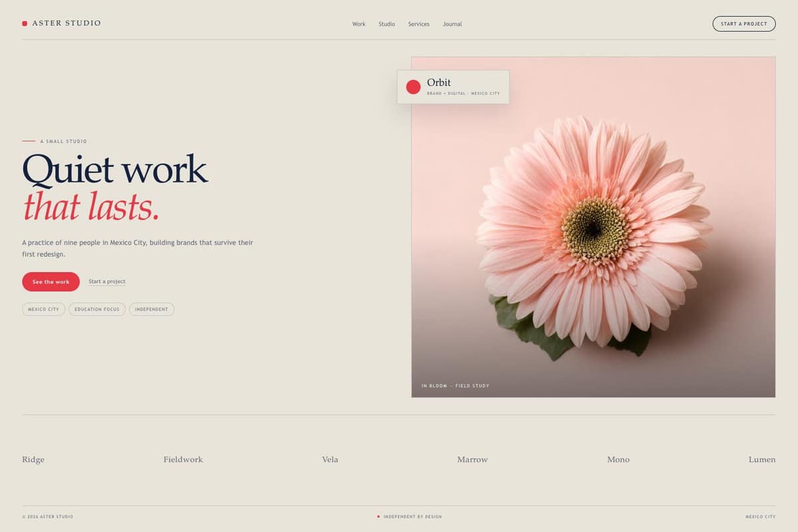798x532 pixels.
Task: Click the Marrow client name
Action: pyautogui.click(x=473, y=460)
